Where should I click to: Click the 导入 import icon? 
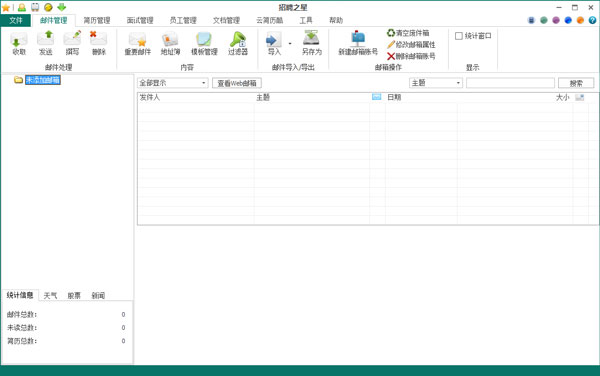(x=274, y=44)
